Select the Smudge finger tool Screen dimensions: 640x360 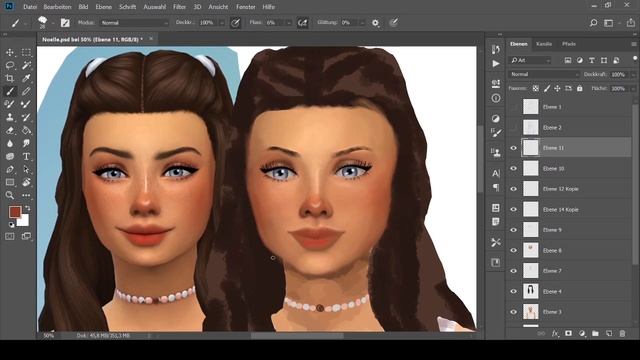click(26, 144)
